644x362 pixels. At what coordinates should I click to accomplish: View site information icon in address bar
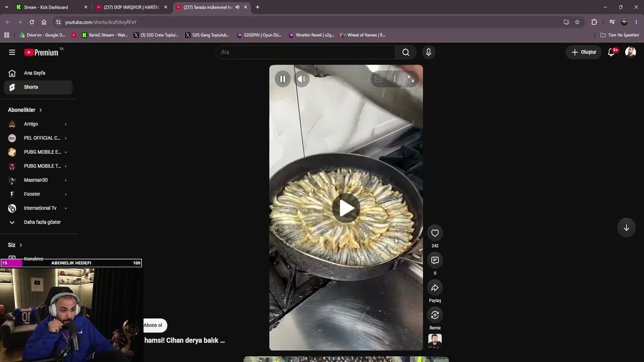(58, 22)
